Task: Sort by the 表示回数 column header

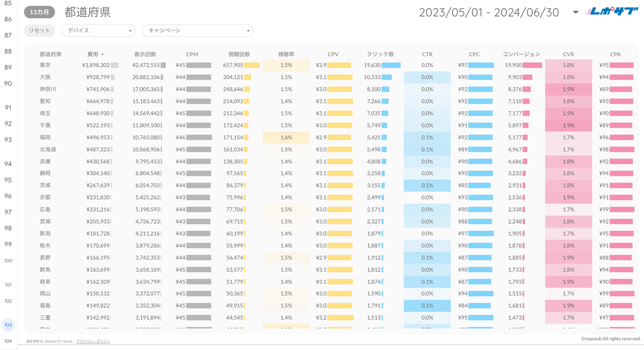Action: tap(145, 54)
